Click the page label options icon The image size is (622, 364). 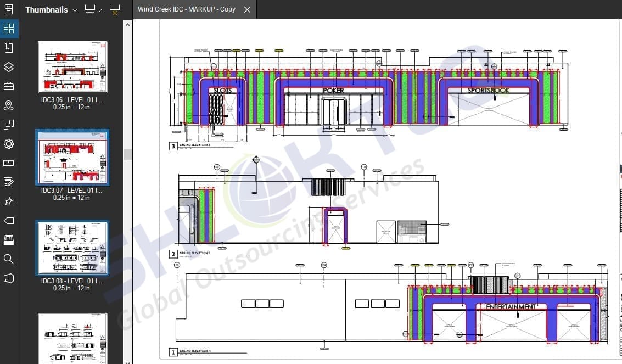pyautogui.click(x=90, y=9)
